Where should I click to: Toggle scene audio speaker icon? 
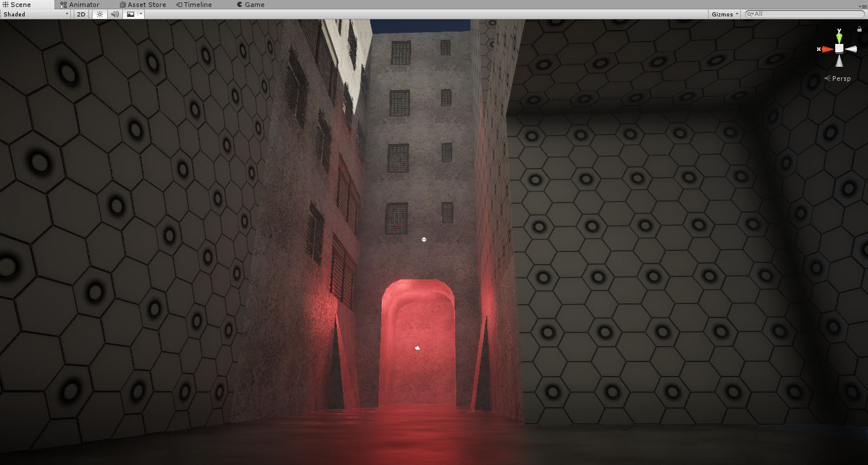(x=115, y=14)
